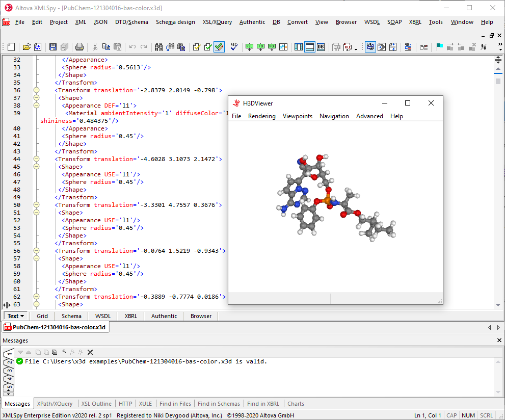Click the editor's vertical scrollbar down arrow
The height and width of the screenshot is (420, 505).
tap(498, 304)
